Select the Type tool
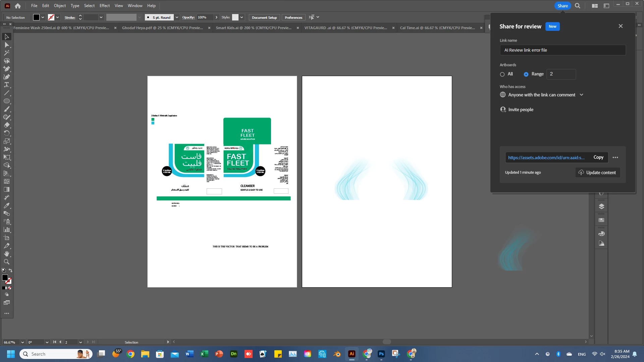 click(6, 85)
